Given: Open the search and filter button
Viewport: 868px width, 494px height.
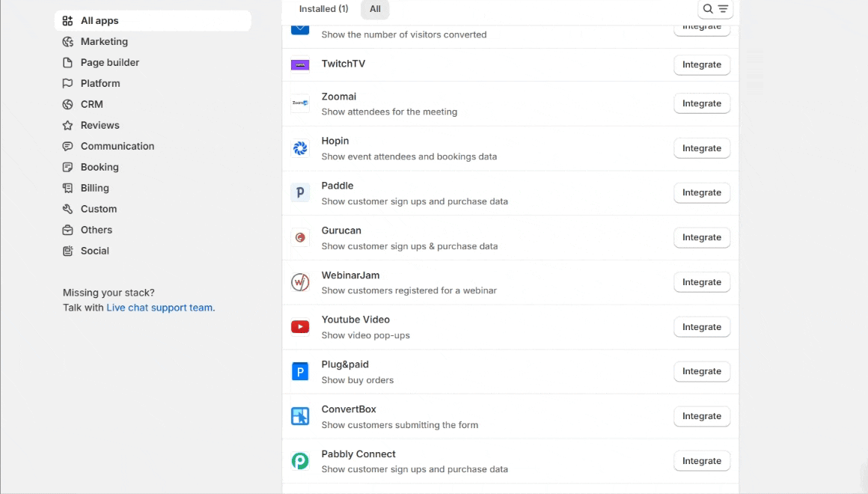Looking at the screenshot, I should (x=715, y=9).
